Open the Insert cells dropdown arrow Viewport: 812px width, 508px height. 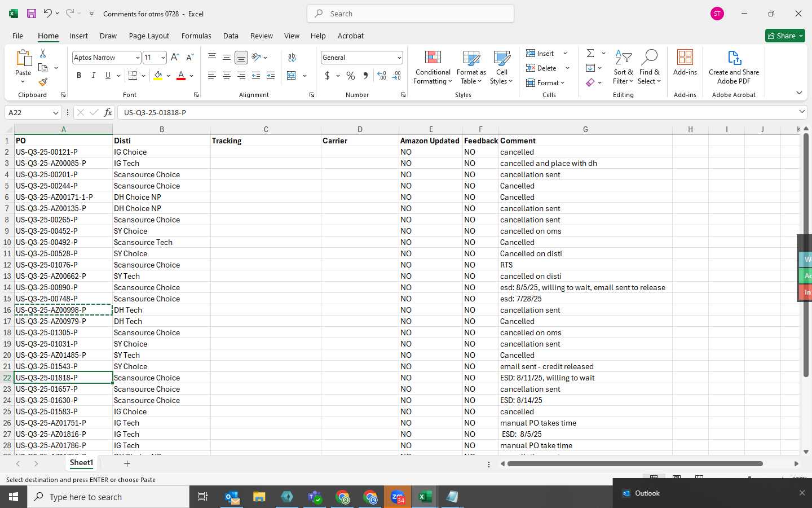click(x=566, y=54)
